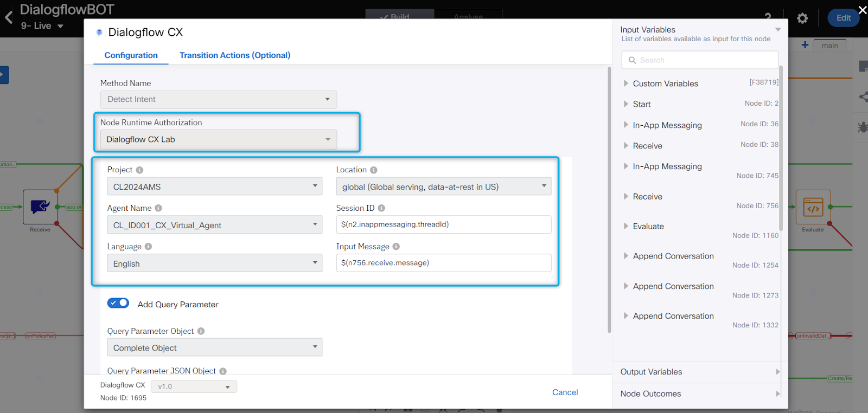Click the share icon in right sidebar
The height and width of the screenshot is (413, 868).
click(x=863, y=97)
